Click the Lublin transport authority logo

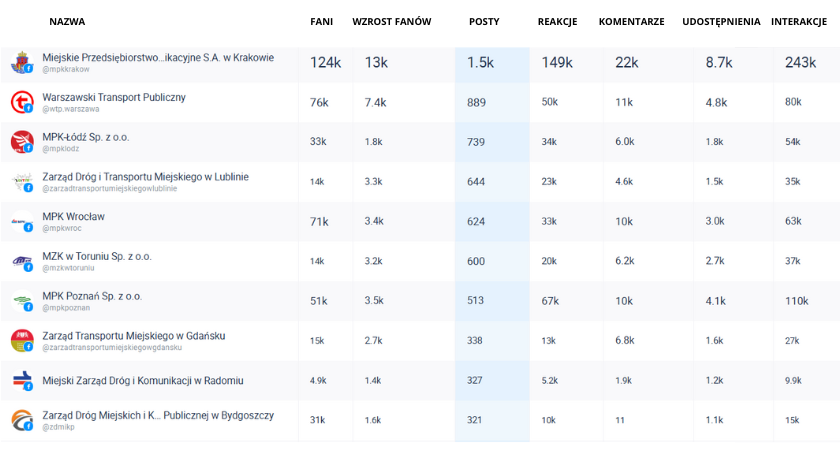pos(21,182)
